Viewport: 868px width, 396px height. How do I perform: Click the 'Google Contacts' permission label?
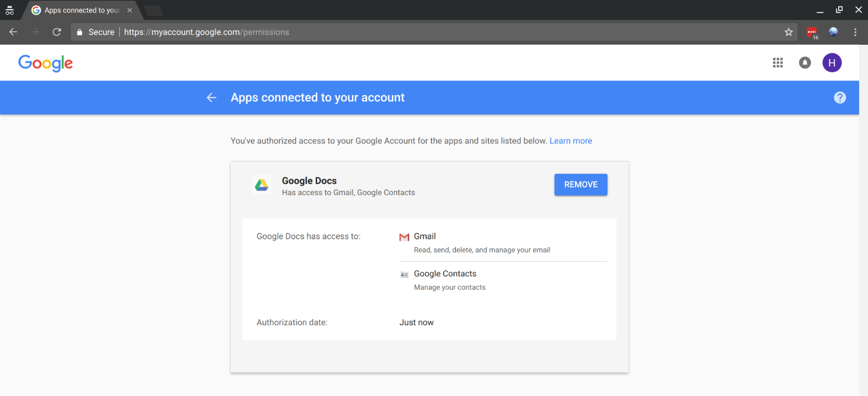coord(445,274)
